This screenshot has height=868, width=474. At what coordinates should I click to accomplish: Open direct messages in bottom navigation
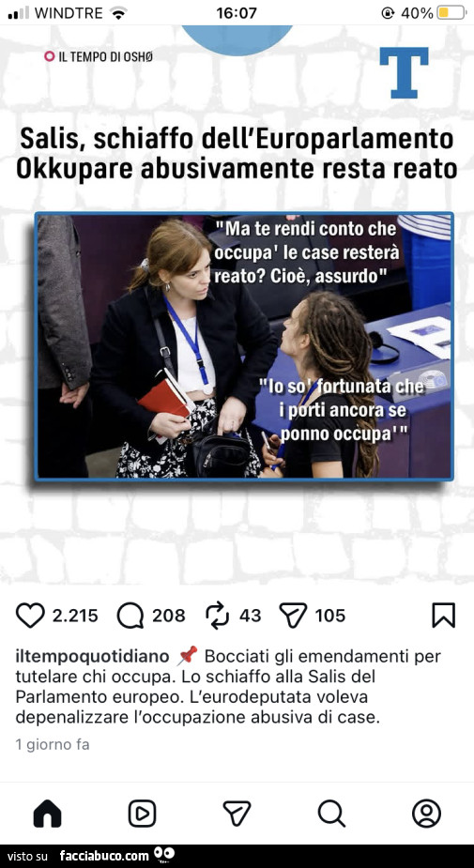[237, 814]
